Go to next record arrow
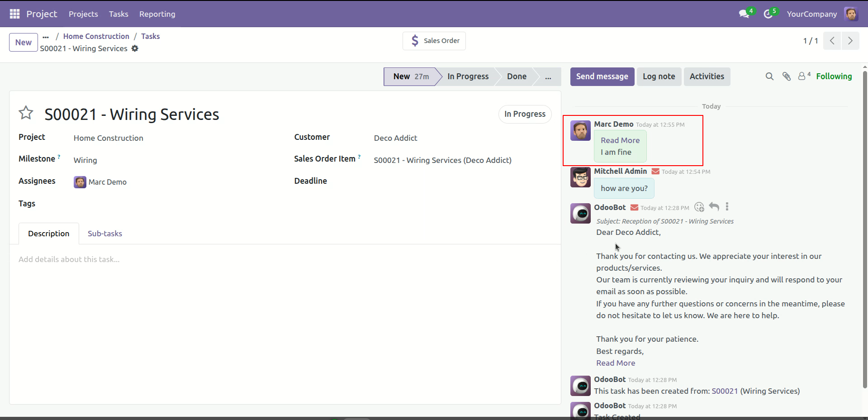This screenshot has width=868, height=420. (850, 41)
